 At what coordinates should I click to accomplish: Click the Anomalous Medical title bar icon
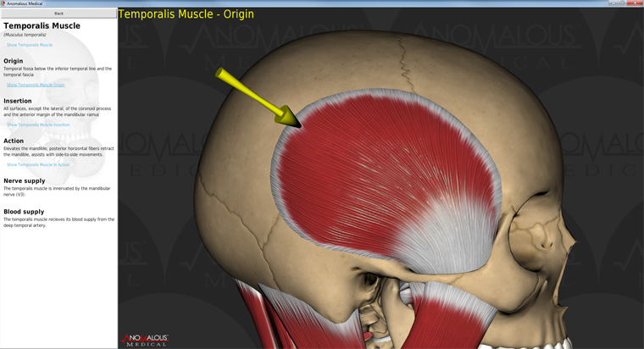pos(3,3)
